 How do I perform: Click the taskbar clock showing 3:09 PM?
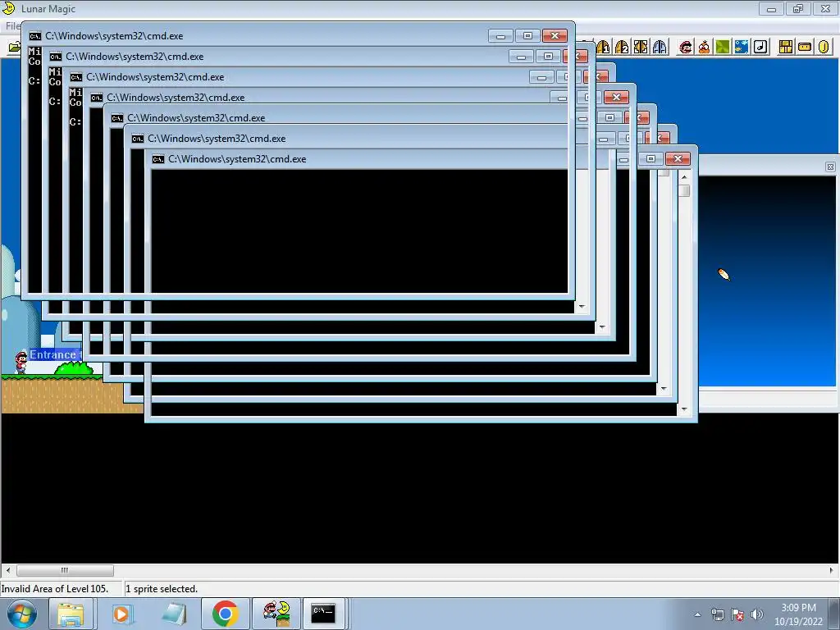(797, 614)
